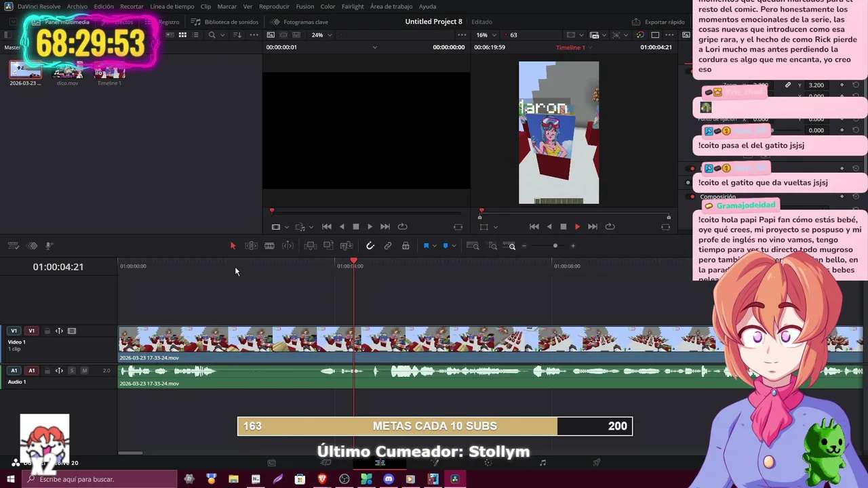Play the timeline viewer
The image size is (868, 488).
pos(578,227)
